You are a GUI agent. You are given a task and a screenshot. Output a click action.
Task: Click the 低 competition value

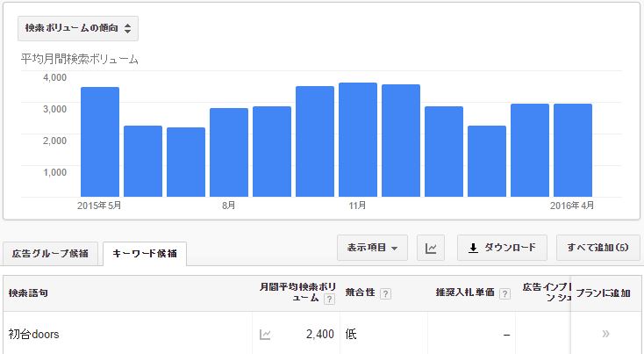351,334
